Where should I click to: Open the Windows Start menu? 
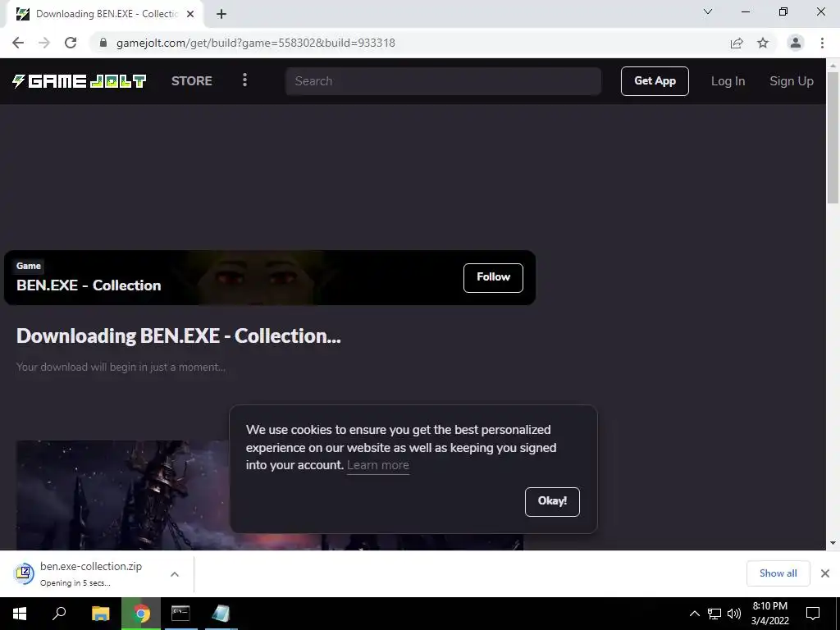point(20,614)
